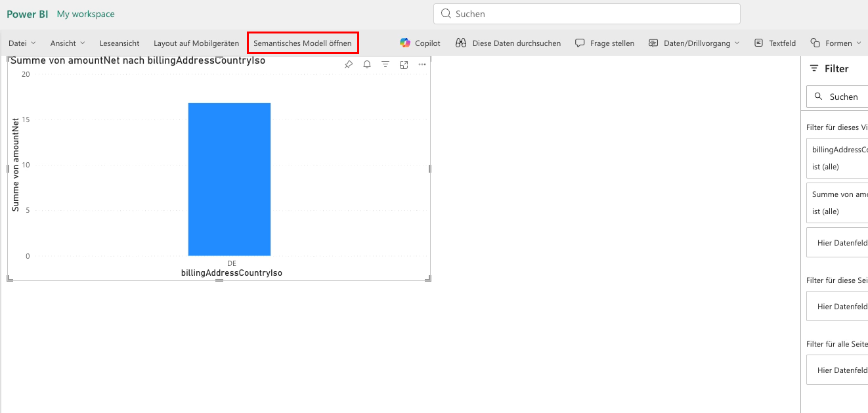Focus the Suchen search box at top

586,14
